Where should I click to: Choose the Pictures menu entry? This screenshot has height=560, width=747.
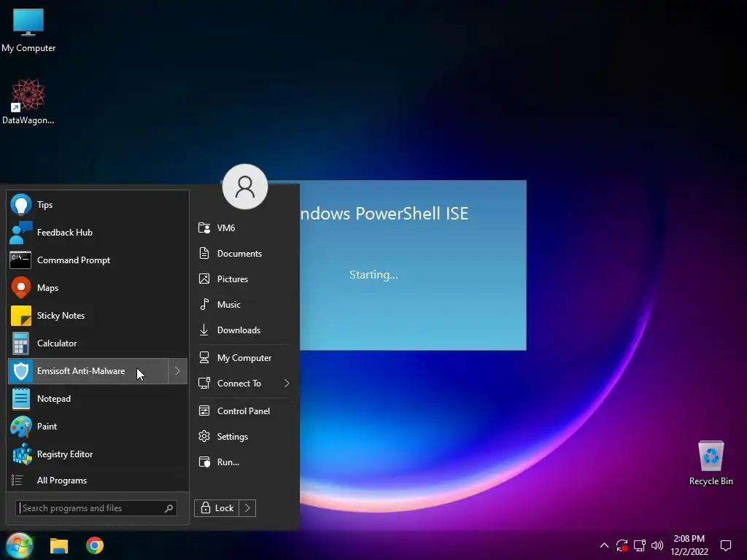244,279
